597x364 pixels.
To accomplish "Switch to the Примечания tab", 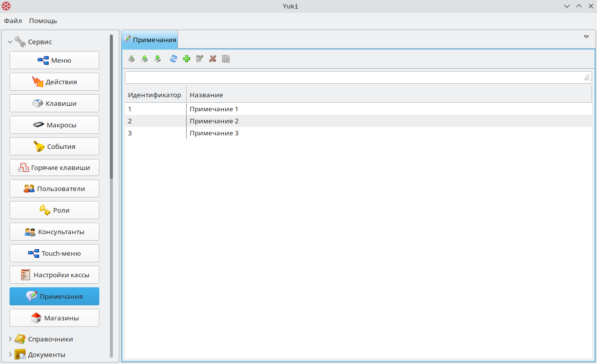I will (150, 39).
